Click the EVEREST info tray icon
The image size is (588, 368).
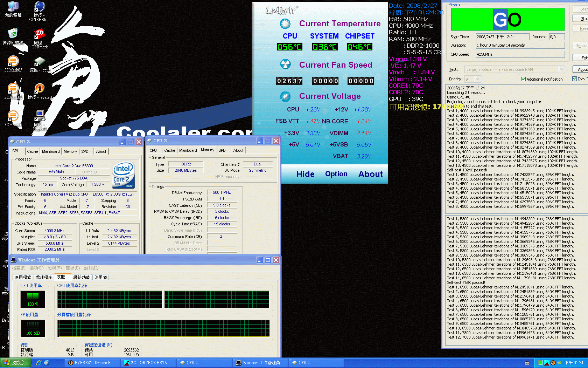pos(553,363)
